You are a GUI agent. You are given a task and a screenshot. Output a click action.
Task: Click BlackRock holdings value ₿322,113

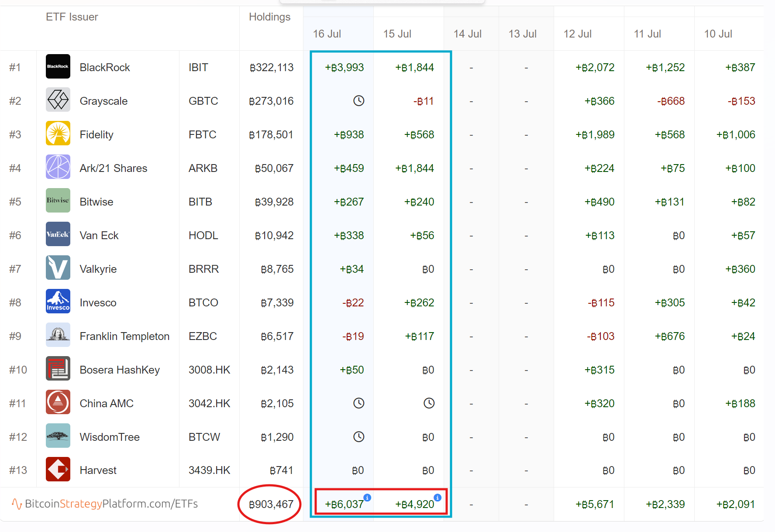tap(272, 68)
